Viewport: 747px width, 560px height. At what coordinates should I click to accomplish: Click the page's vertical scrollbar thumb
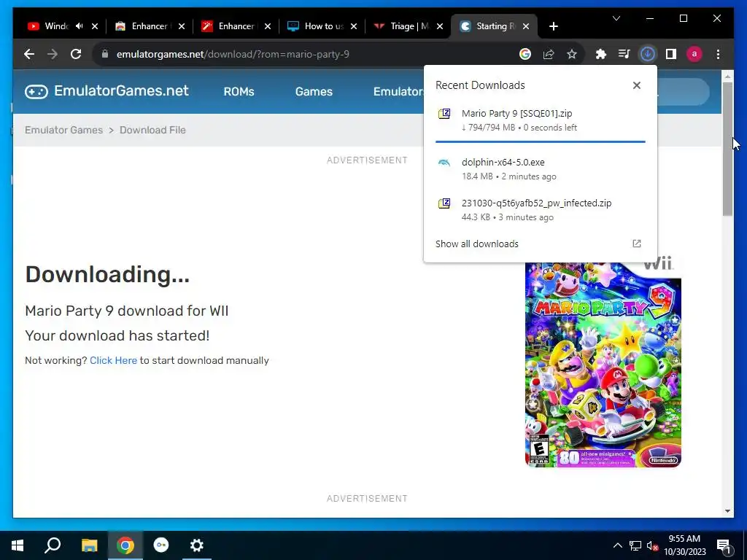coord(727,149)
